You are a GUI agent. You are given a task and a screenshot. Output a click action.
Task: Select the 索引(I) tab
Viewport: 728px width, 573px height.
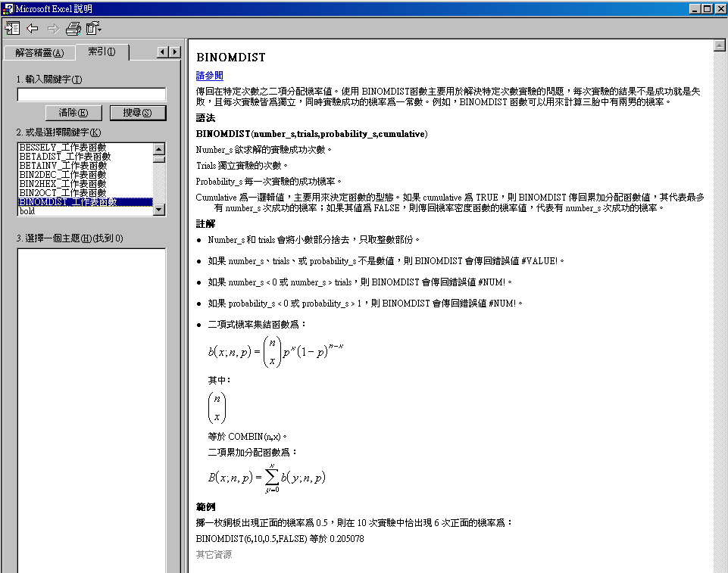102,51
